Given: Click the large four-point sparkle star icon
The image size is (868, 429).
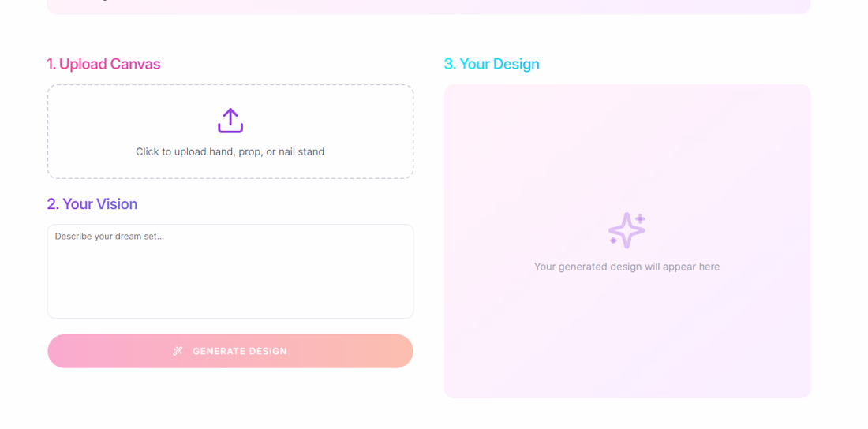Looking at the screenshot, I should coord(626,230).
